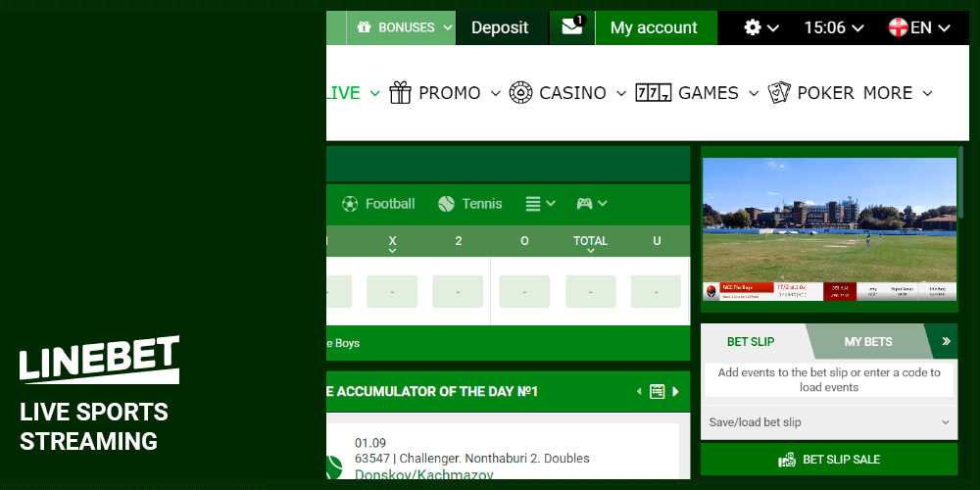Click the gift icon beside Bonuses
This screenshot has height=490, width=980.
[x=364, y=27]
